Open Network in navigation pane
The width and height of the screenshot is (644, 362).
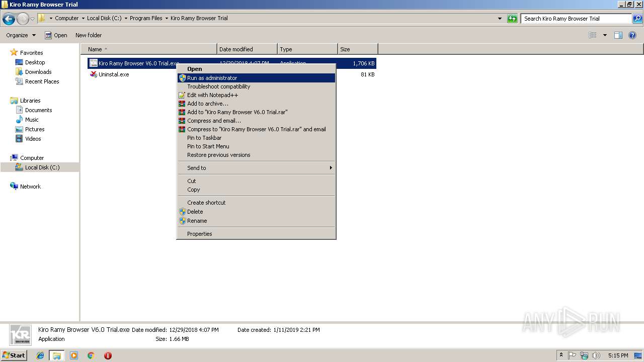(x=30, y=187)
